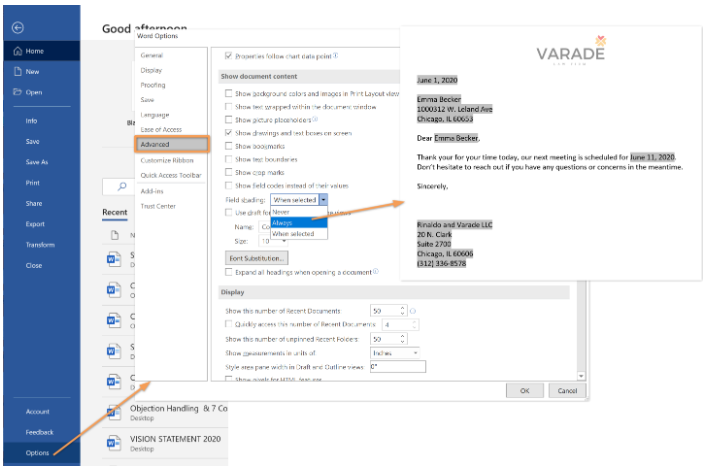Enable Show text wrapped within document window
Image resolution: width=726 pixels, height=472 pixels.
(x=228, y=107)
